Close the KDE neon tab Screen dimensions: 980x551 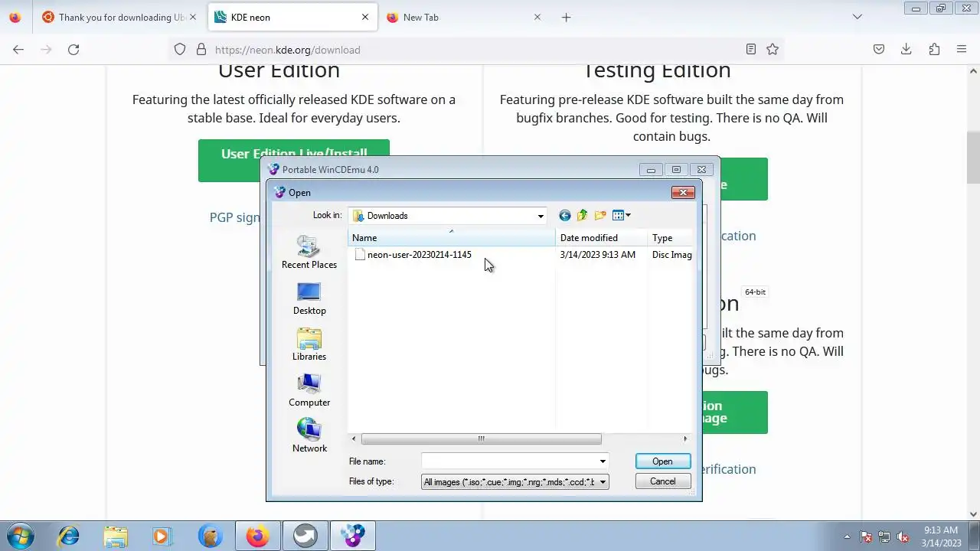click(x=365, y=17)
